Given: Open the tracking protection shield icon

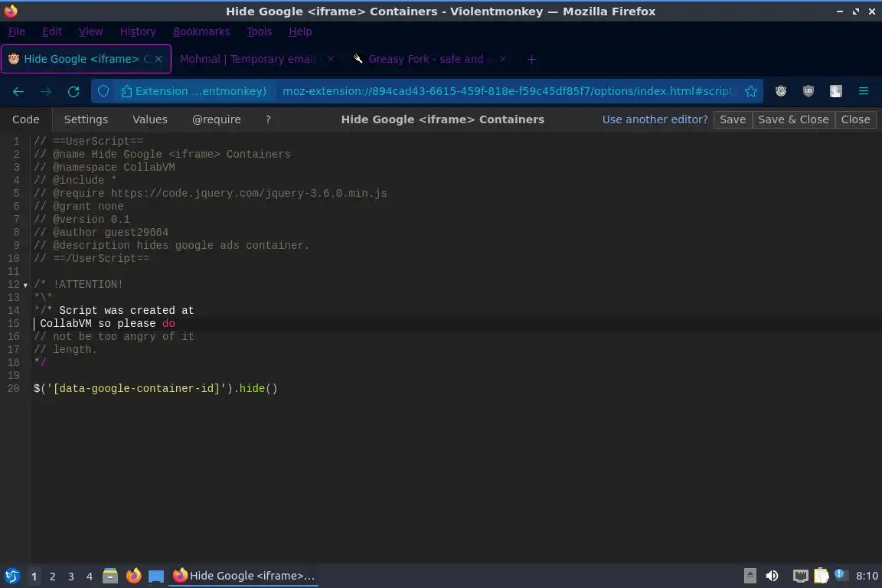Looking at the screenshot, I should 103,91.
